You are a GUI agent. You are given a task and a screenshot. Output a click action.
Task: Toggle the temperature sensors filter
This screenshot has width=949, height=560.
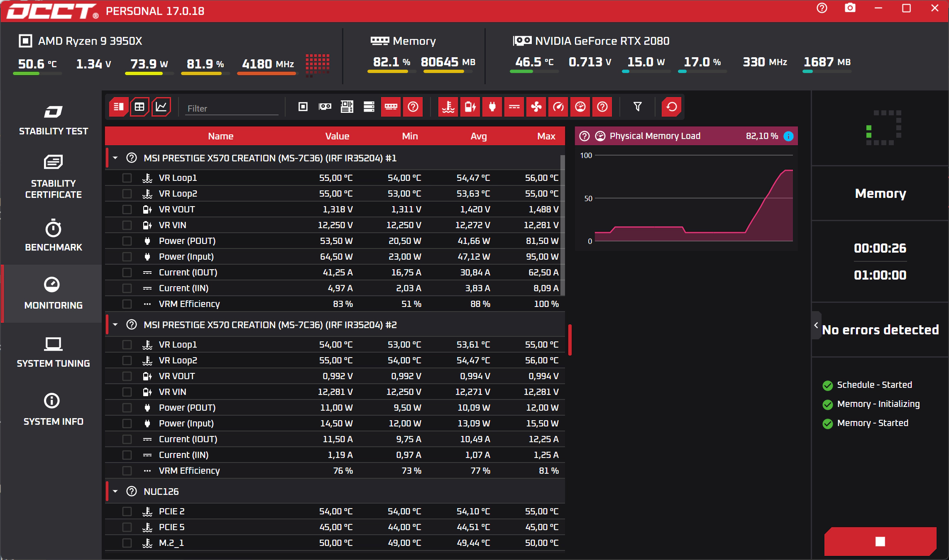pyautogui.click(x=448, y=107)
